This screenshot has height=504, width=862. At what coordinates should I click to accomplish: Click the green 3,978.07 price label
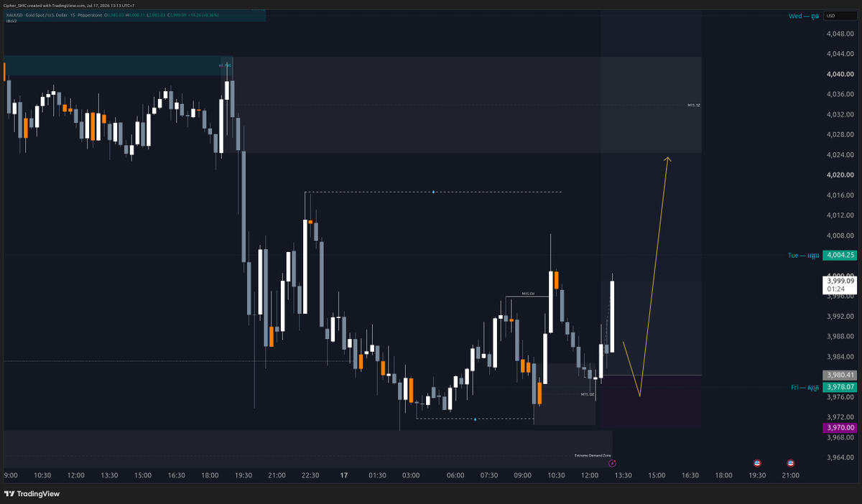click(840, 387)
